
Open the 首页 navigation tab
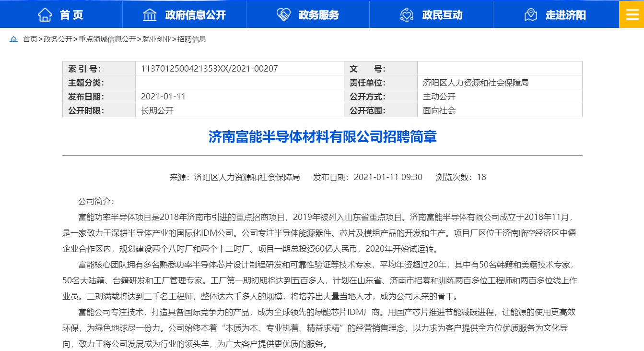[x=61, y=14]
